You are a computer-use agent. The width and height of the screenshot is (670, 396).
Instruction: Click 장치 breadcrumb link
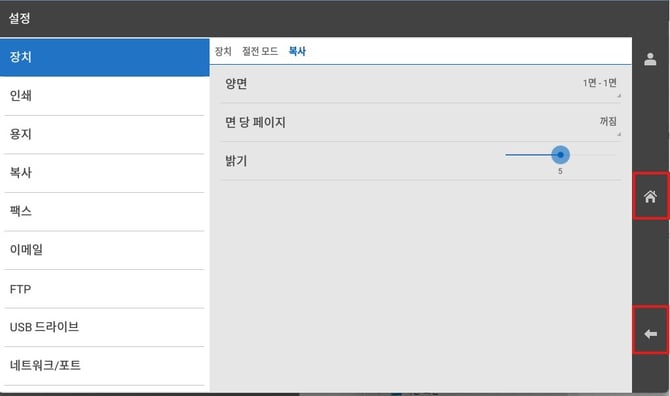click(x=223, y=52)
